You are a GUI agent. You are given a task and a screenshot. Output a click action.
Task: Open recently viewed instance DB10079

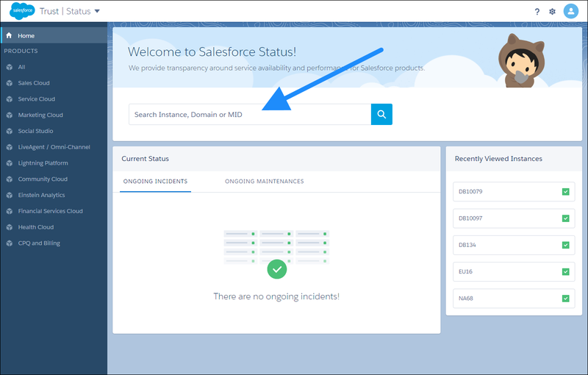[514, 192]
